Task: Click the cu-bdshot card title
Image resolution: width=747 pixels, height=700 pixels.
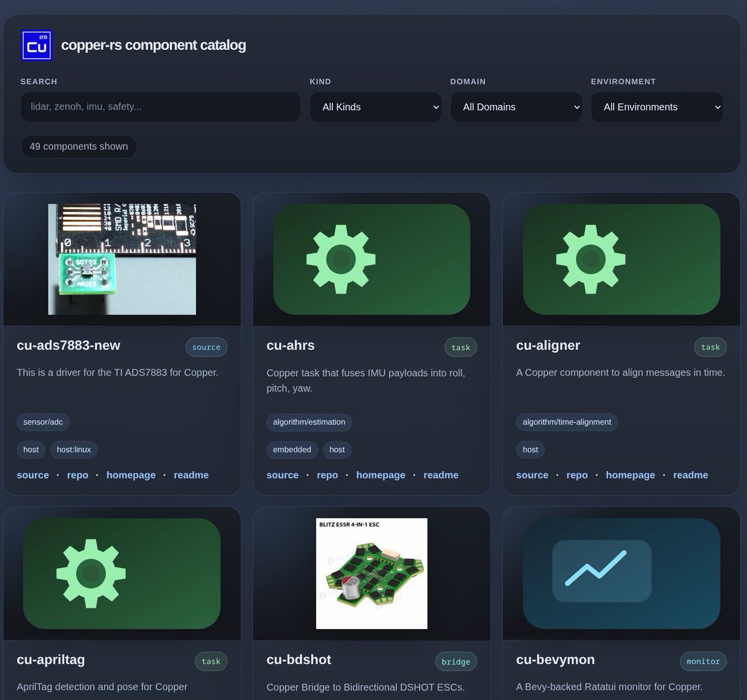Action: click(x=299, y=660)
